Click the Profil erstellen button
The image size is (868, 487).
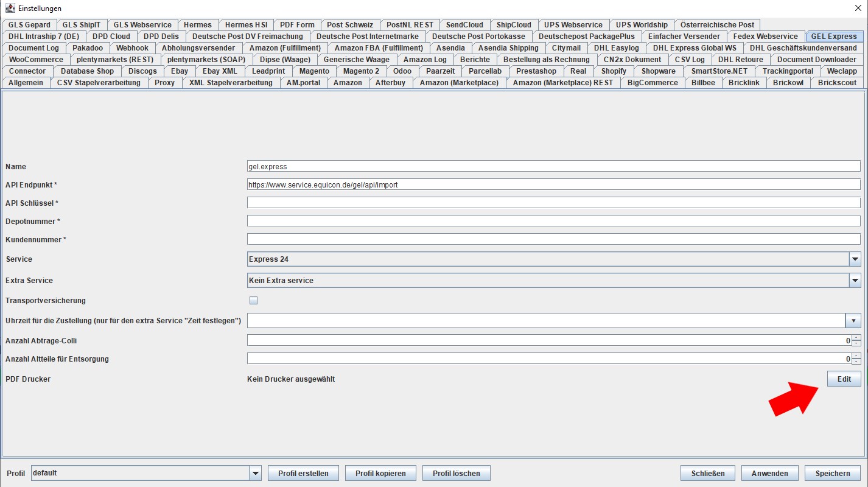[303, 474]
